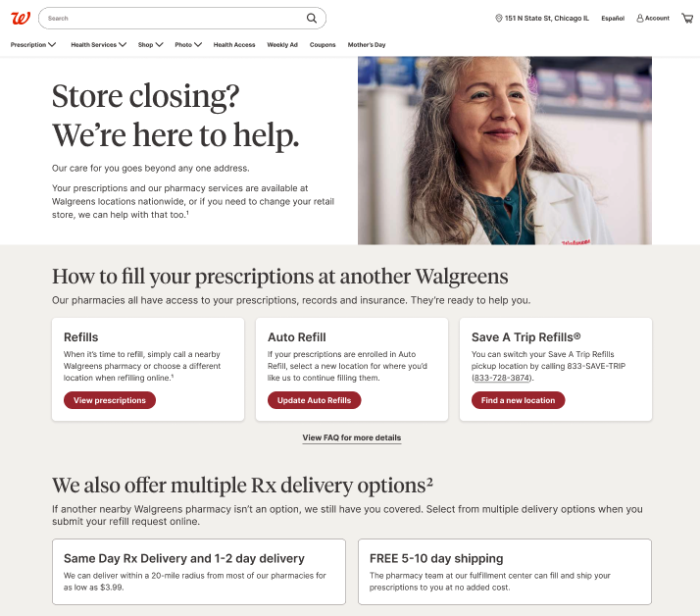The width and height of the screenshot is (700, 616).
Task: Open the Shop dropdown menu
Action: coord(150,45)
